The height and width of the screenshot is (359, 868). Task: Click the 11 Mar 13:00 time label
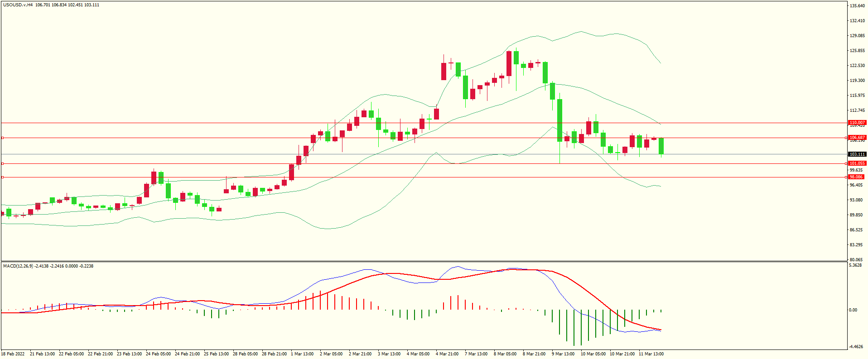pyautogui.click(x=651, y=354)
